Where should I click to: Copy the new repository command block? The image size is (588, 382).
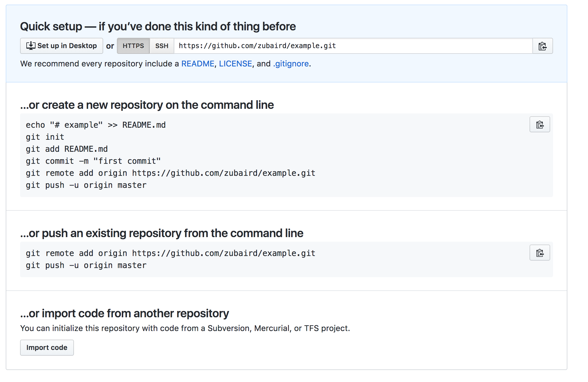(x=540, y=125)
